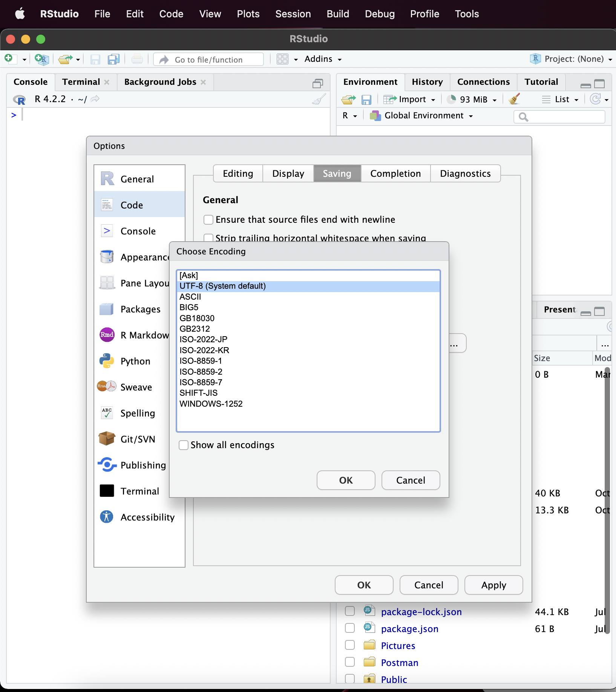Click the Environment search field
This screenshot has height=692, width=616.
(x=559, y=116)
